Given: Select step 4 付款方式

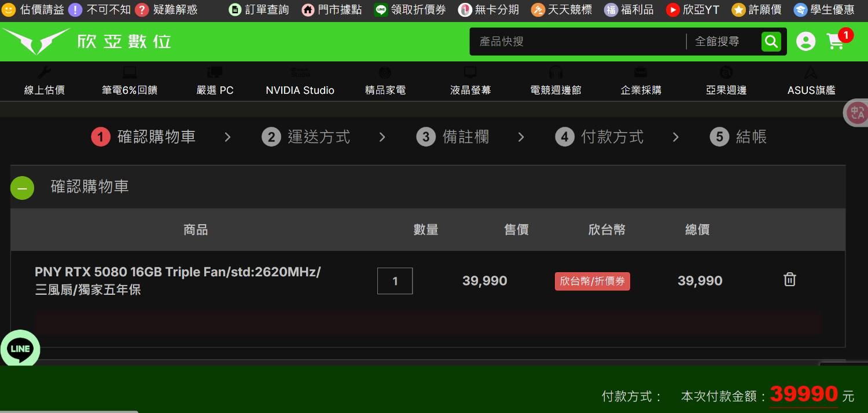Looking at the screenshot, I should coord(599,137).
